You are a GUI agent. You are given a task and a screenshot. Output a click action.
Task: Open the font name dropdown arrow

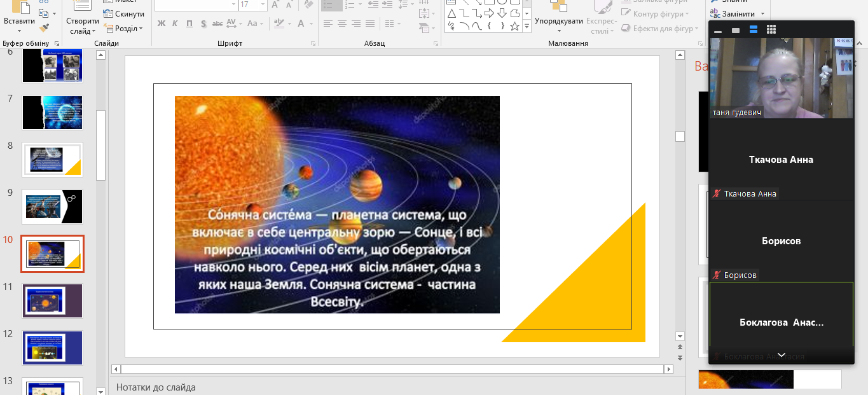pos(233,4)
